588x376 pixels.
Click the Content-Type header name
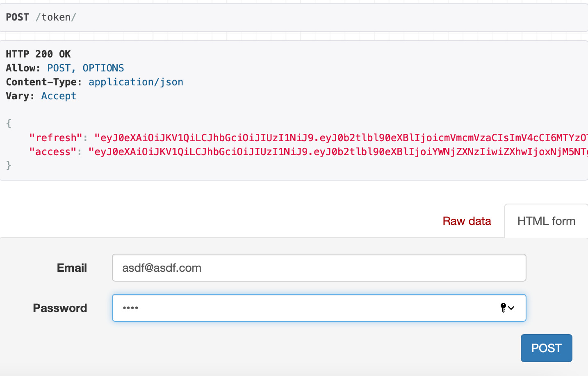[x=44, y=82]
